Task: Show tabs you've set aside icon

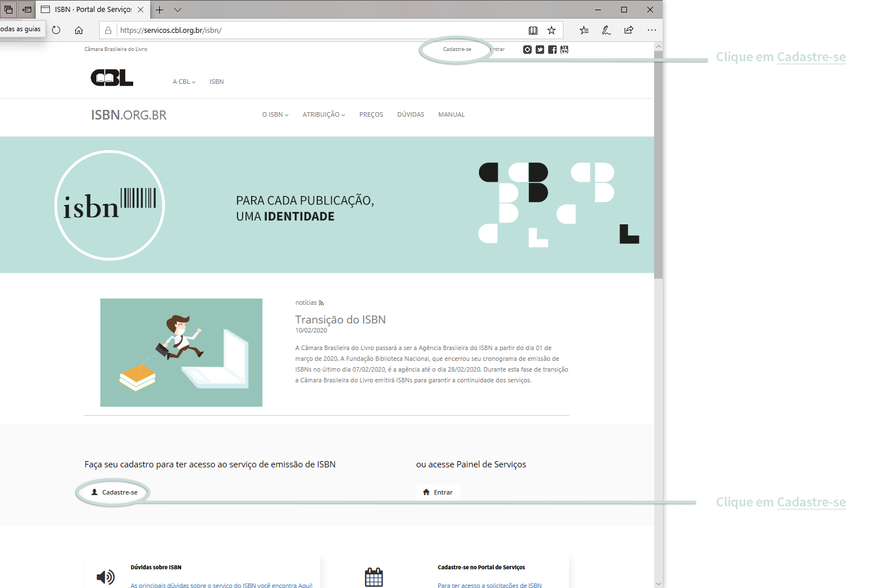Action: pos(9,10)
